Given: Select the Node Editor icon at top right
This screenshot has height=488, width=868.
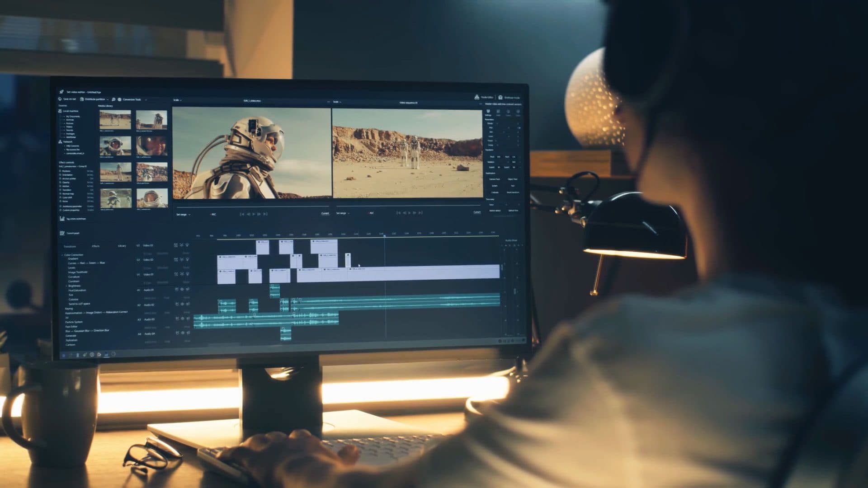Looking at the screenshot, I should [x=476, y=96].
